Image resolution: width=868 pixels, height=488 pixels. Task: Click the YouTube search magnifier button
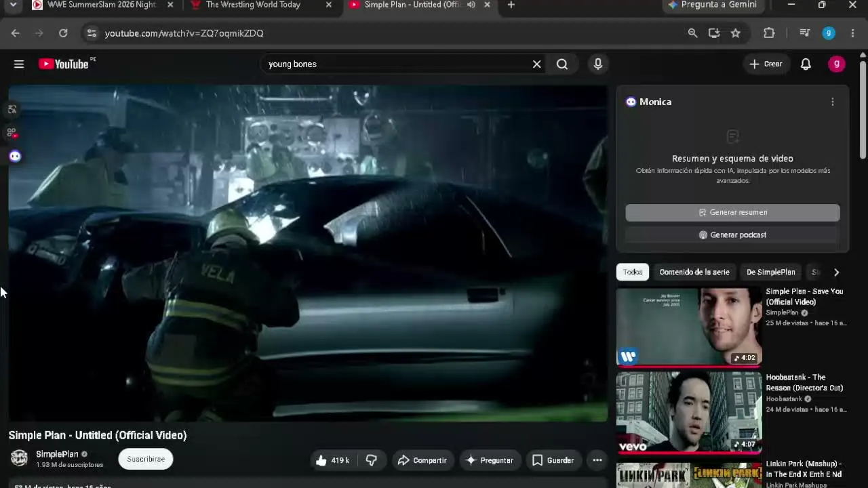(562, 64)
